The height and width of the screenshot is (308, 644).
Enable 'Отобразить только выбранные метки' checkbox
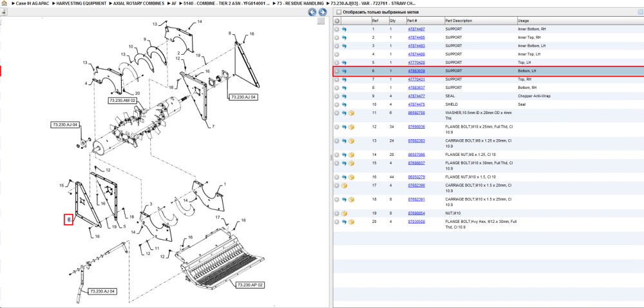click(x=339, y=12)
